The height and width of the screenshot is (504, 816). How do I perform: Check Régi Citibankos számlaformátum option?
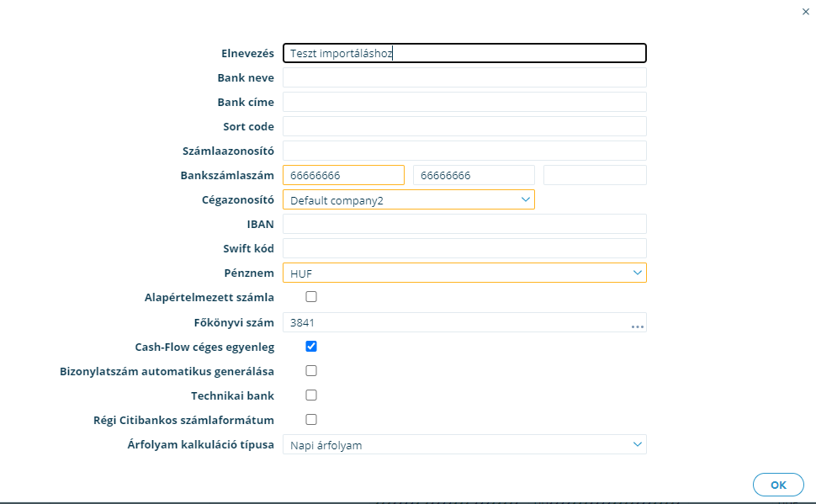coord(311,420)
